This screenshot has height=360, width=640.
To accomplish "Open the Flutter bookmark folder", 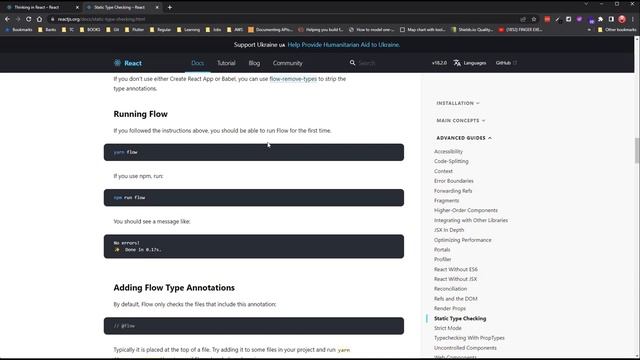I will [134, 30].
